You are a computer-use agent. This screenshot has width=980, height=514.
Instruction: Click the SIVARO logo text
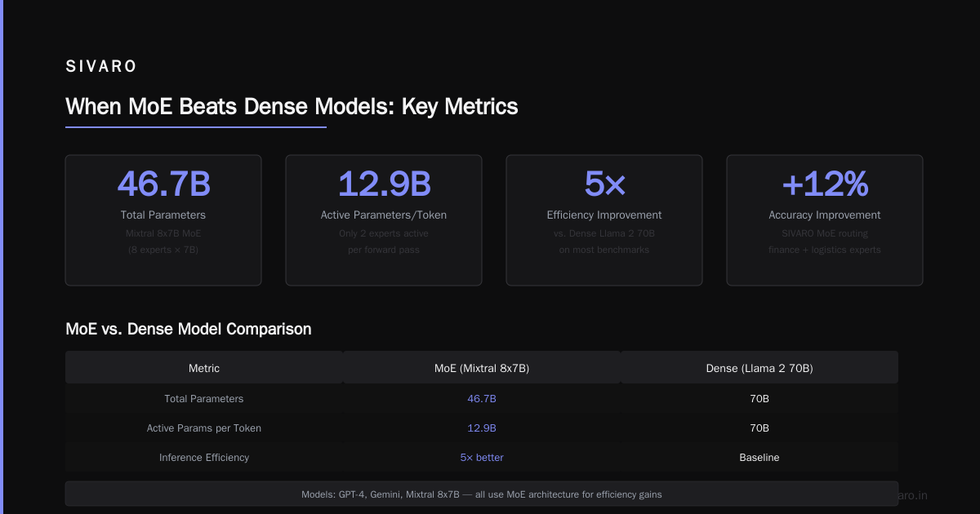(x=101, y=67)
